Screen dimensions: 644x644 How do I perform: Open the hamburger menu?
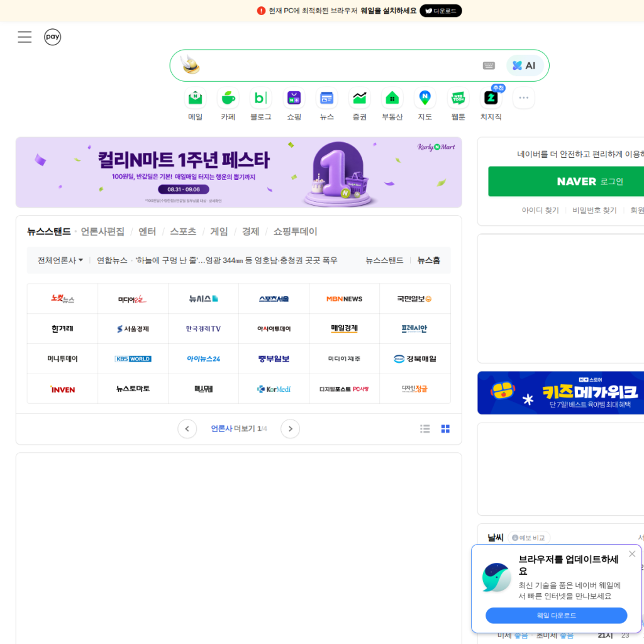(25, 37)
